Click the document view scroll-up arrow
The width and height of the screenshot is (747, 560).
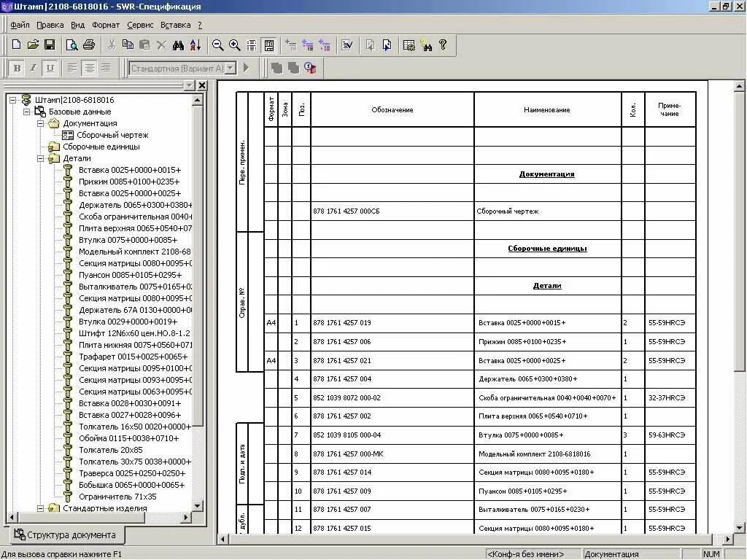click(x=739, y=86)
